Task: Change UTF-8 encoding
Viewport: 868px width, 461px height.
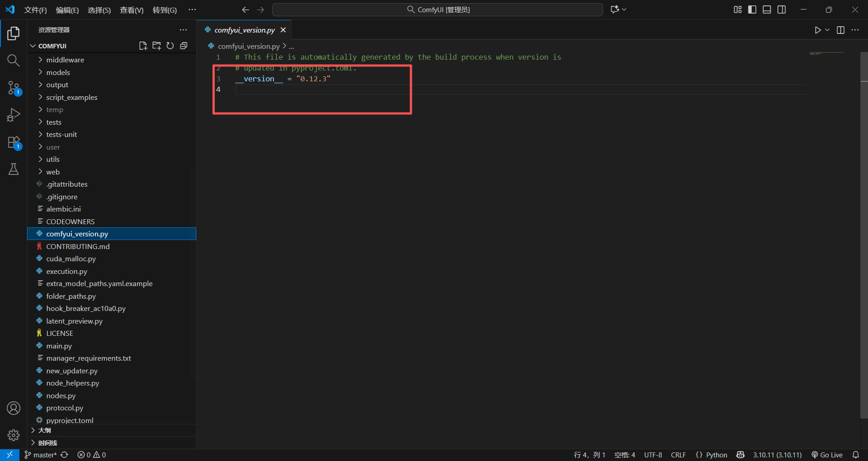Action: tap(653, 455)
